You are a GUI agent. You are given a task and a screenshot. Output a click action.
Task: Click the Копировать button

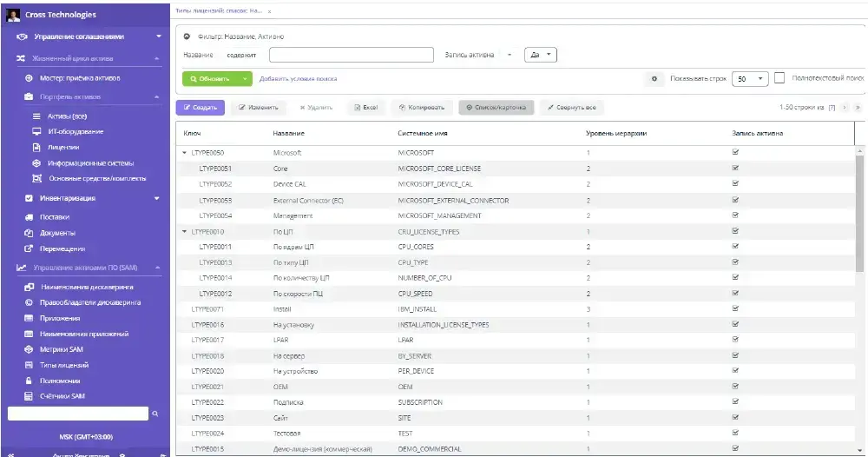[422, 108]
